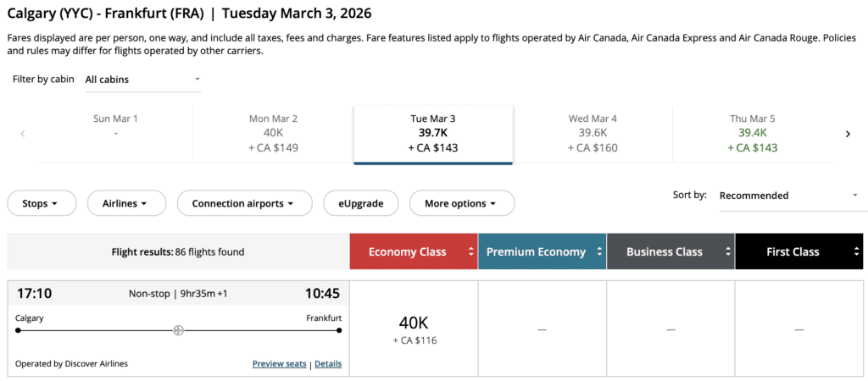Click Economy Class sort arrows icon
The image size is (868, 381).
470,251
